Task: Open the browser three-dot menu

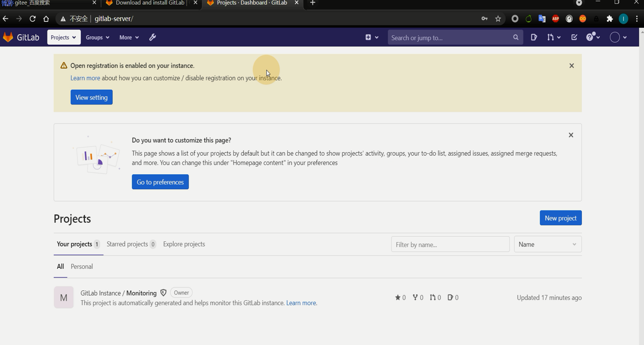Action: coord(637,18)
